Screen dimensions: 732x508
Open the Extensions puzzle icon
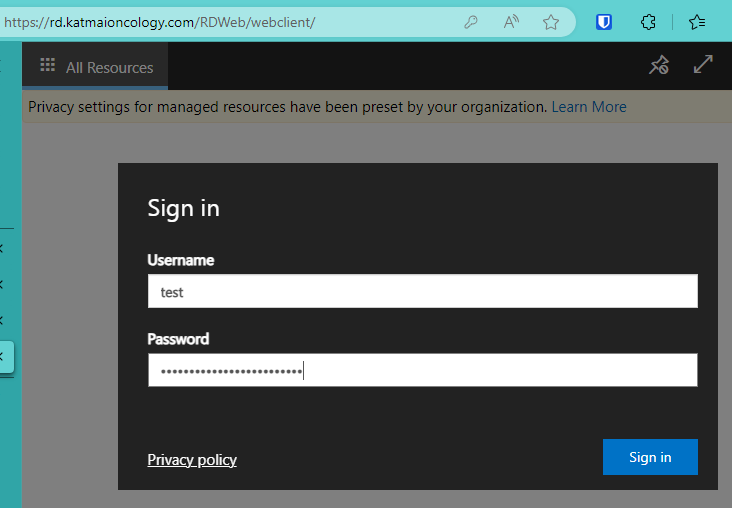click(x=648, y=22)
